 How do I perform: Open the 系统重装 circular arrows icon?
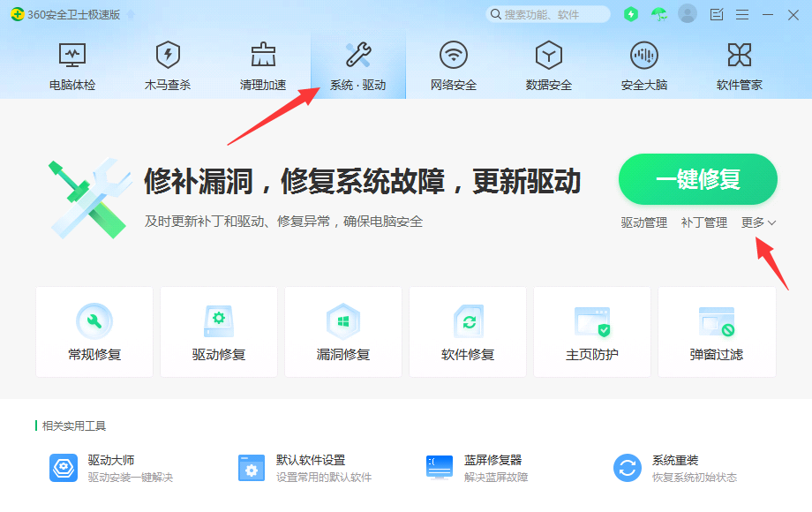628,468
